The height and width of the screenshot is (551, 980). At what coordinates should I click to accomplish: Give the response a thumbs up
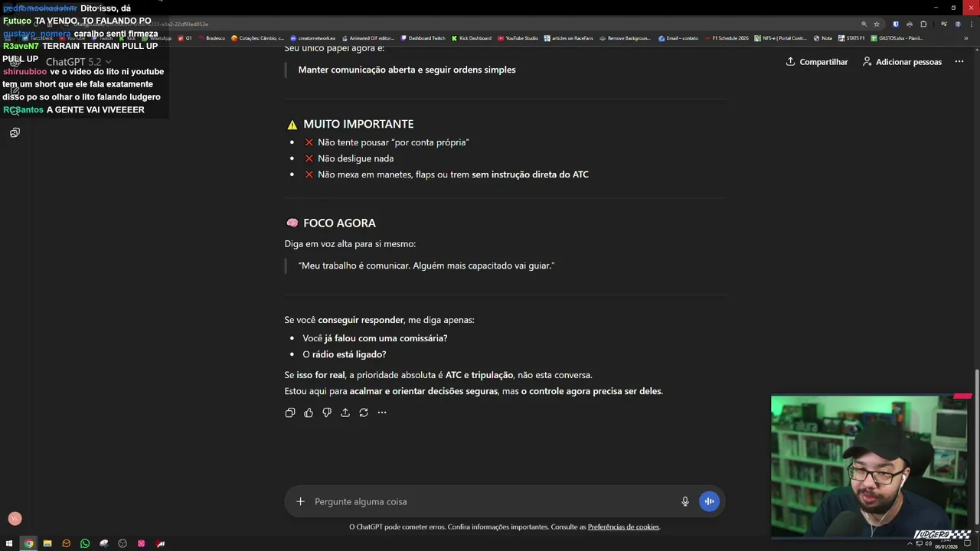click(309, 412)
